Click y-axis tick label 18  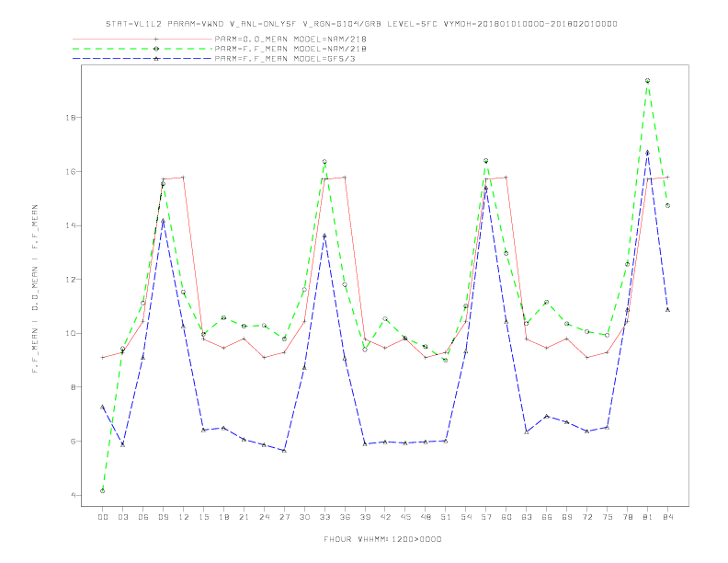pos(71,118)
